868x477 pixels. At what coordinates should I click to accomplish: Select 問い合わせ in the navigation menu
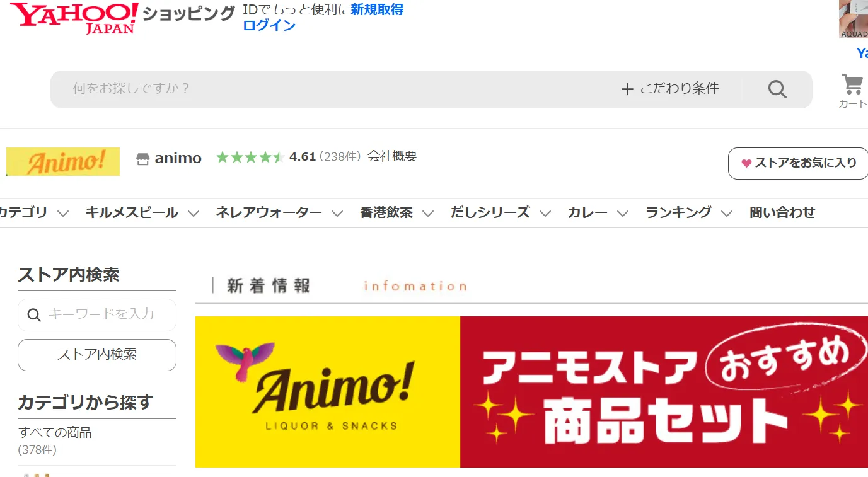(x=782, y=212)
